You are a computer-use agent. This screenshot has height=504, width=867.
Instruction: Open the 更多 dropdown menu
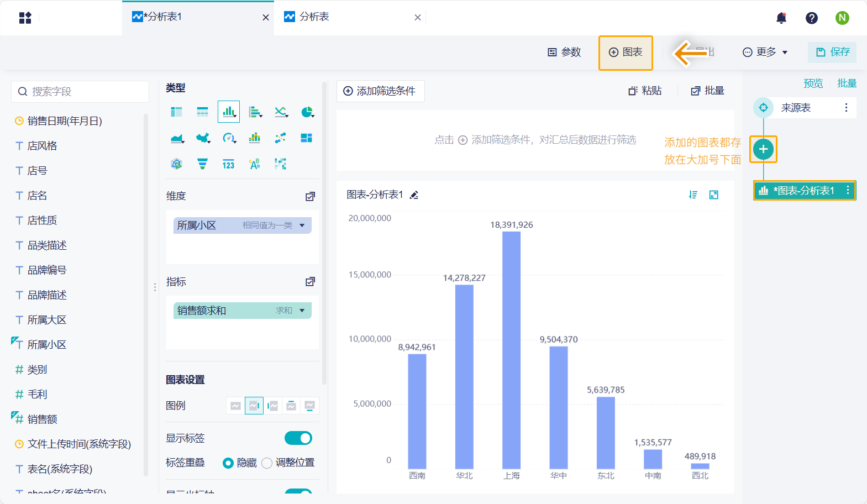[765, 52]
